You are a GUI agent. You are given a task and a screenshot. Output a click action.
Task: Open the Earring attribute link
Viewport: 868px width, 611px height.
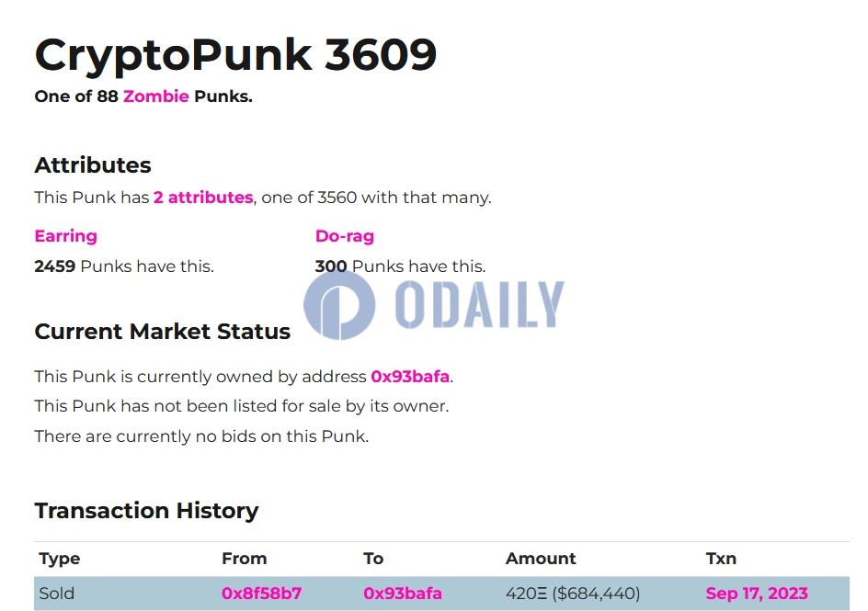point(66,236)
